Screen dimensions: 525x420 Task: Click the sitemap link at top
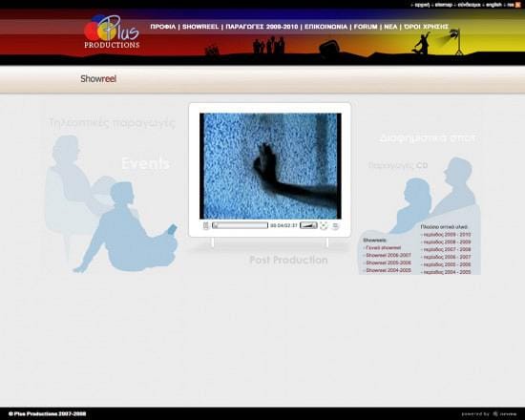click(x=443, y=5)
